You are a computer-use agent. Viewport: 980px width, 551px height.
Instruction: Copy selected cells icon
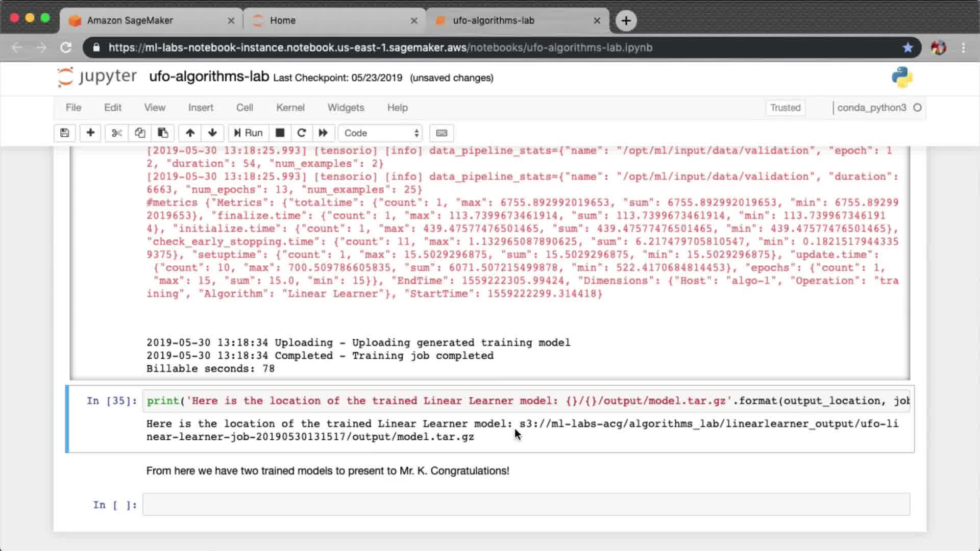140,133
